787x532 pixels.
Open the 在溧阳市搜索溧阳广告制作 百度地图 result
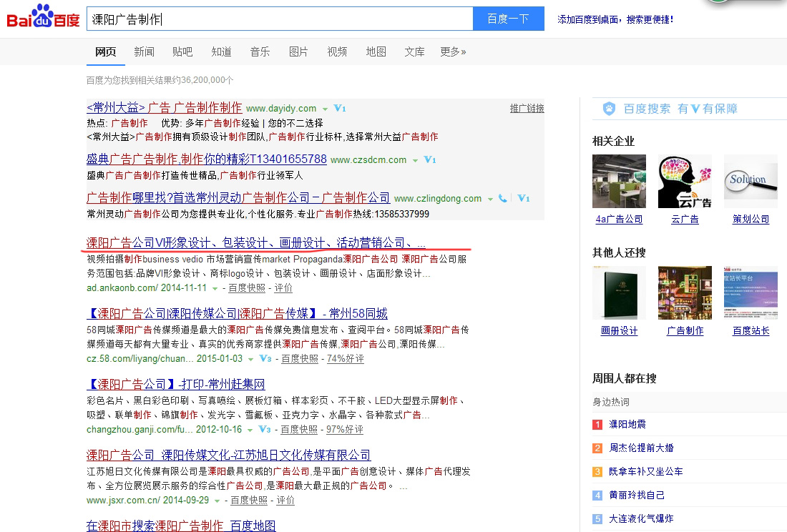point(181,526)
